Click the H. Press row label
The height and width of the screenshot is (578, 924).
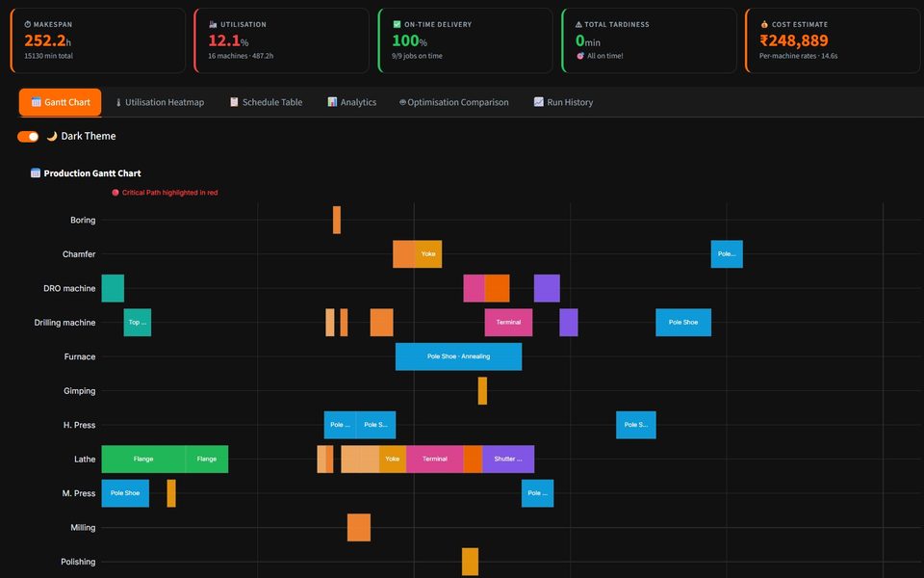pos(79,425)
